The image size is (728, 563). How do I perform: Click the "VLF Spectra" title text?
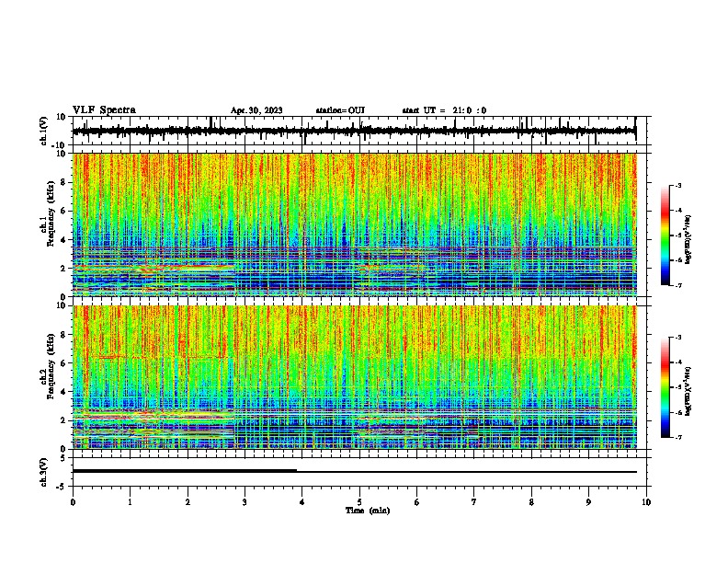tap(104, 110)
